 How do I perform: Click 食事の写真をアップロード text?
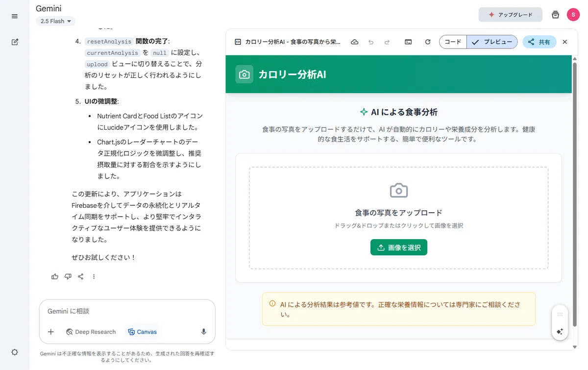coord(399,213)
